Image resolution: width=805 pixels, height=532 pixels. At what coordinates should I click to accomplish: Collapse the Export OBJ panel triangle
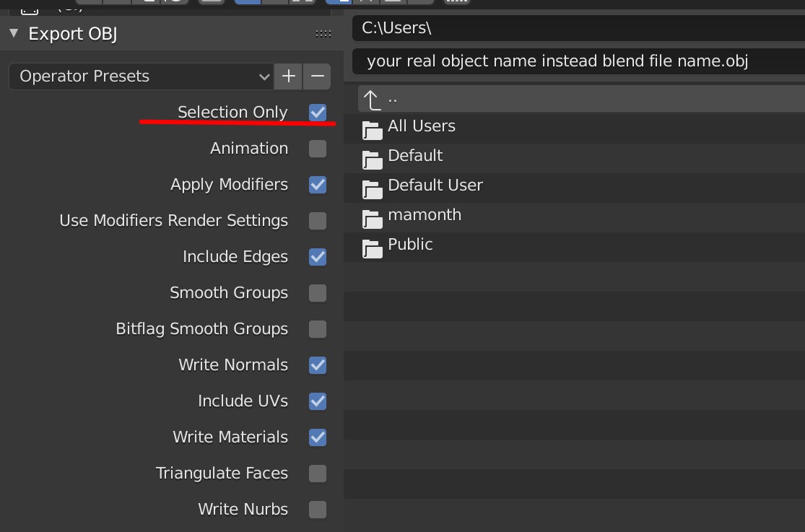coord(14,33)
